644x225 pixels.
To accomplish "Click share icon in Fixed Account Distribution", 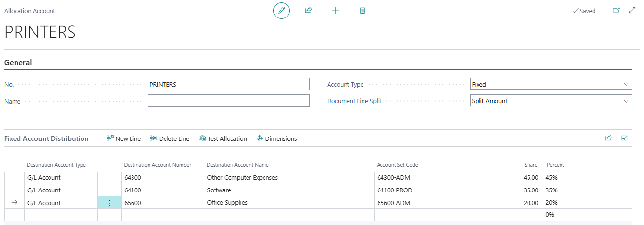I will (608, 138).
